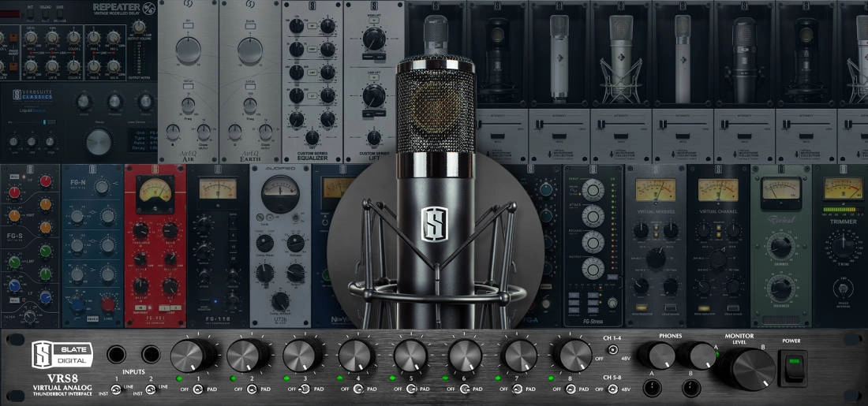Image resolution: width=868 pixels, height=406 pixels.
Task: Click channel 5 gain knob on VRS8
Action: [410, 356]
